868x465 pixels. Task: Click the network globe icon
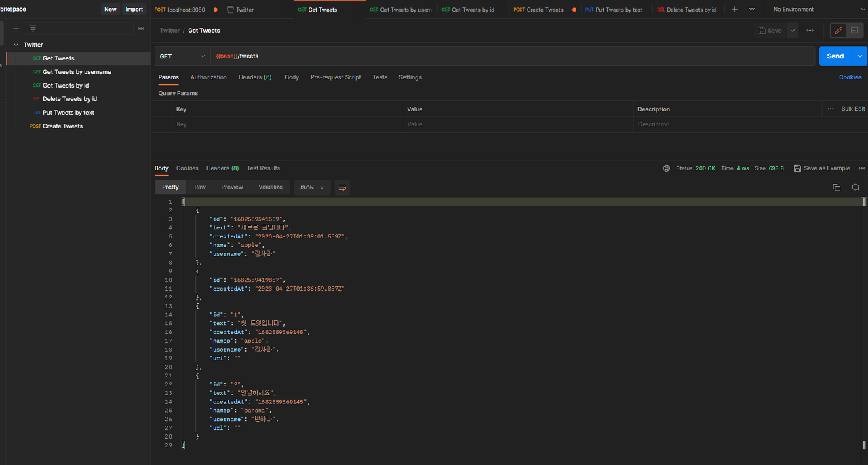[667, 168]
